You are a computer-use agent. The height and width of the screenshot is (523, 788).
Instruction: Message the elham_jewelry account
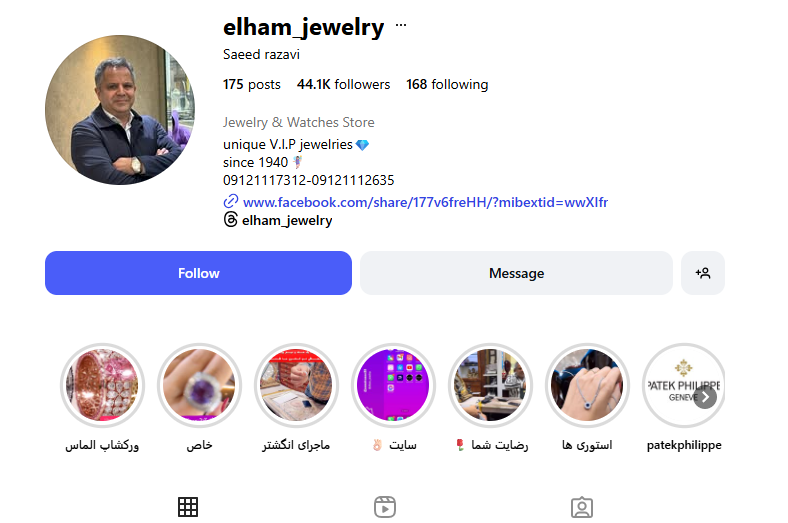point(516,273)
